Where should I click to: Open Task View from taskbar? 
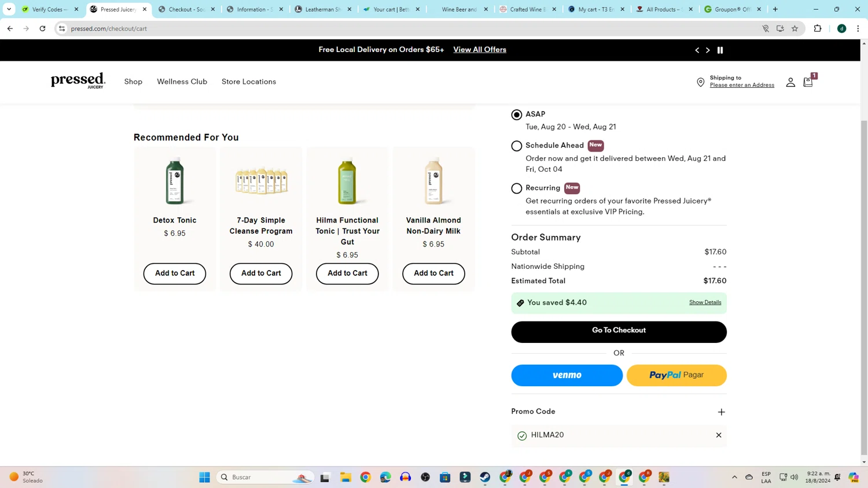(x=325, y=477)
